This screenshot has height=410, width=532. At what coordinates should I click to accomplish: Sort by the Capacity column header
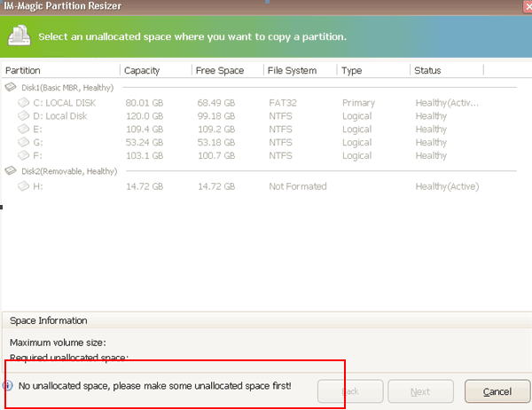coord(142,70)
